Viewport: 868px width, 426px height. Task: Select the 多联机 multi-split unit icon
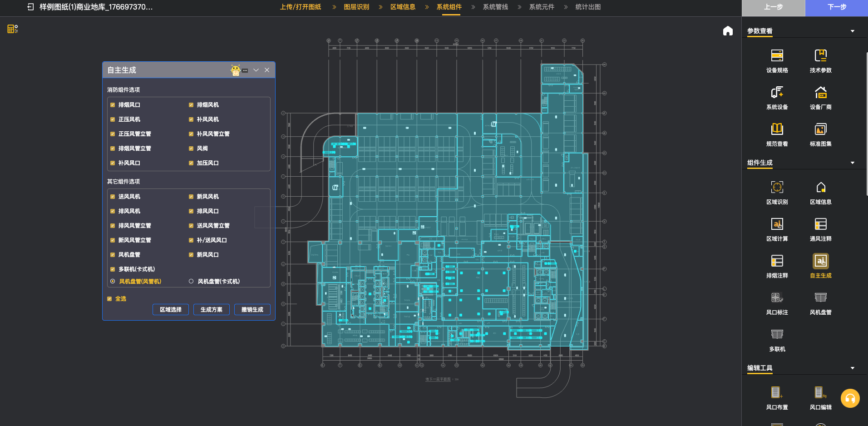777,335
